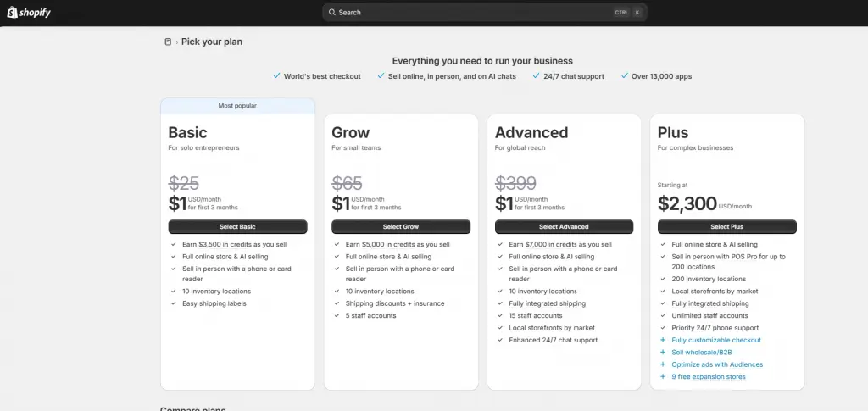Open the 9 free expansion stores link

[x=709, y=377]
